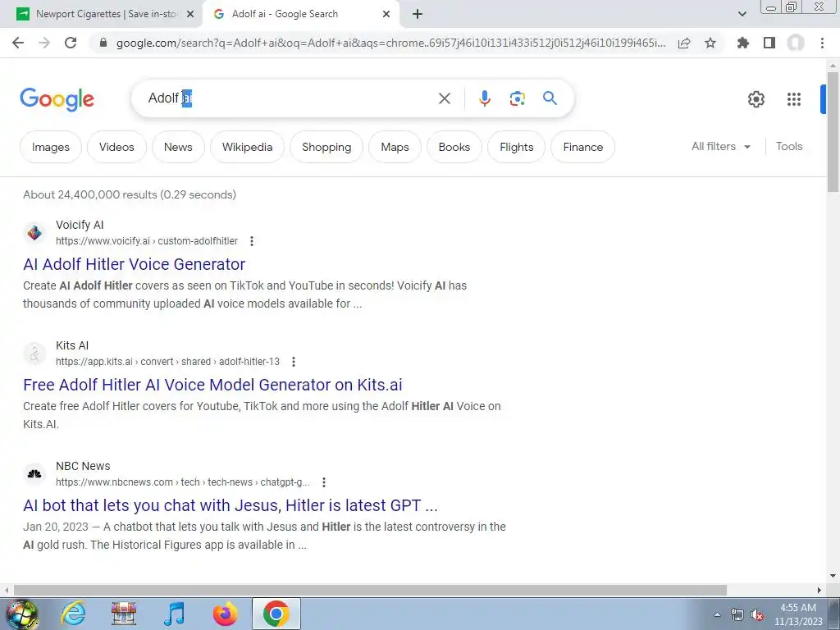Viewport: 840px width, 630px height.
Task: Open Free Adolf Hitler AI Voice Model link
Action: tap(212, 385)
